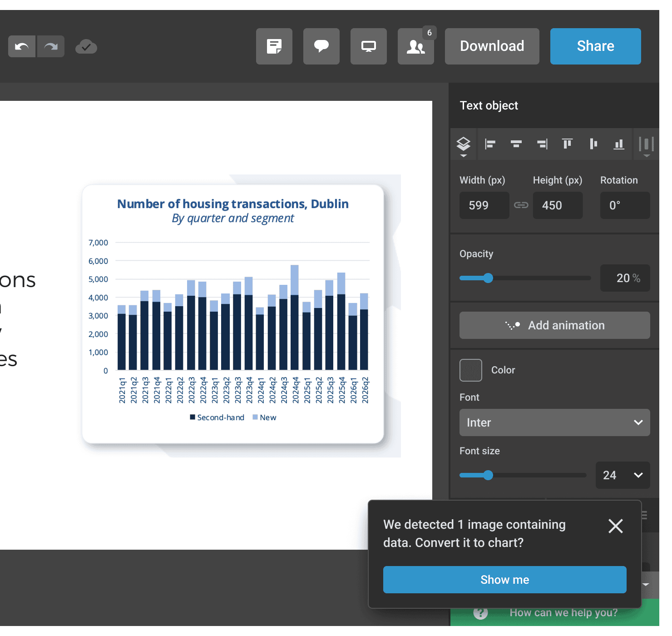Align object to the left
Screen dimensions: 672x636
click(490, 144)
